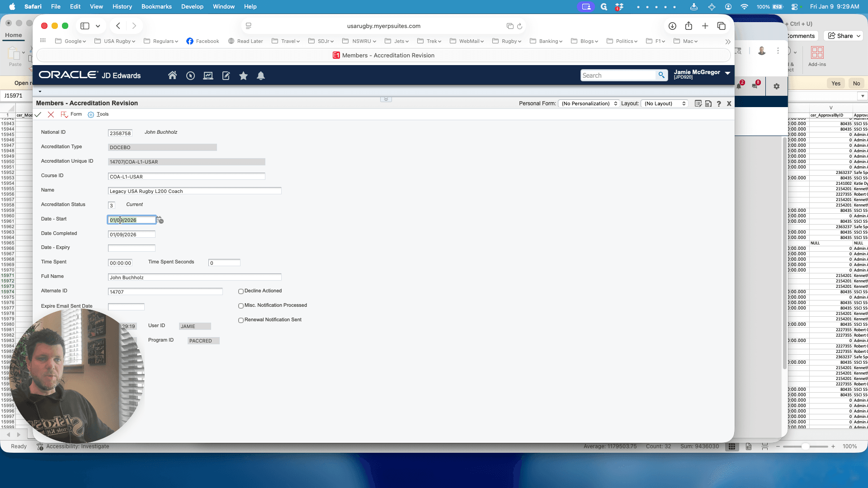Viewport: 868px width, 488px height.
Task: Click the search magnifier button
Action: click(x=662, y=75)
